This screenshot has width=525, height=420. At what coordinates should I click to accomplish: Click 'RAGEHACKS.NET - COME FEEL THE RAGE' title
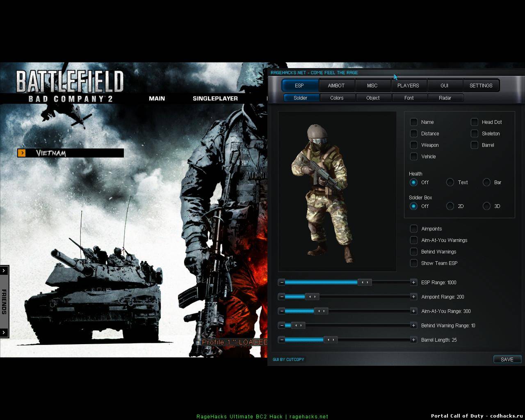(314, 73)
